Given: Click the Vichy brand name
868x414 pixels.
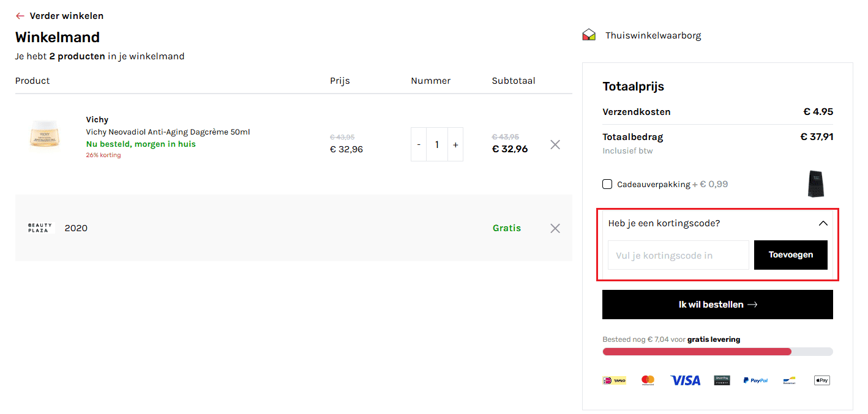Looking at the screenshot, I should [x=97, y=120].
